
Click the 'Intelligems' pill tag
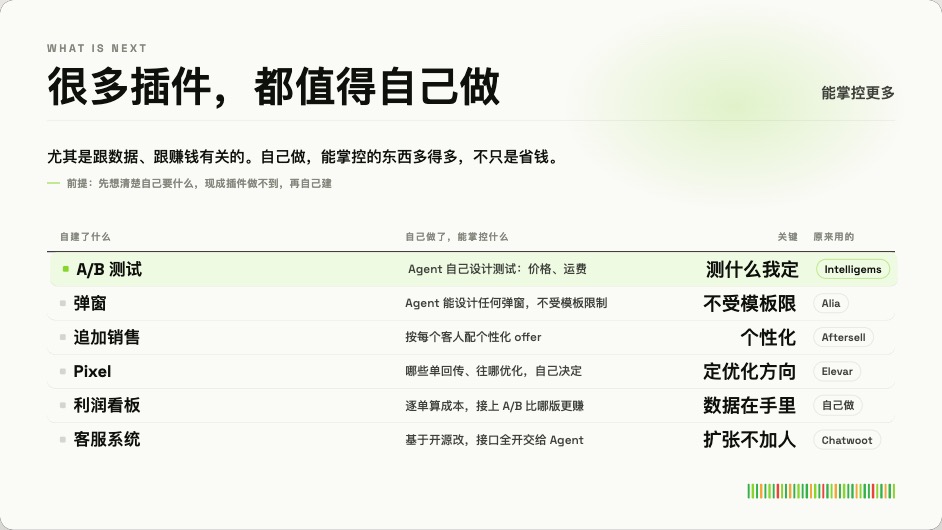(x=852, y=269)
